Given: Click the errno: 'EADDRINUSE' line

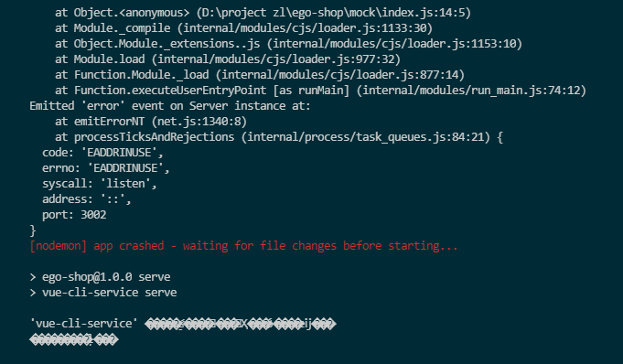Looking at the screenshot, I should pyautogui.click(x=106, y=168).
